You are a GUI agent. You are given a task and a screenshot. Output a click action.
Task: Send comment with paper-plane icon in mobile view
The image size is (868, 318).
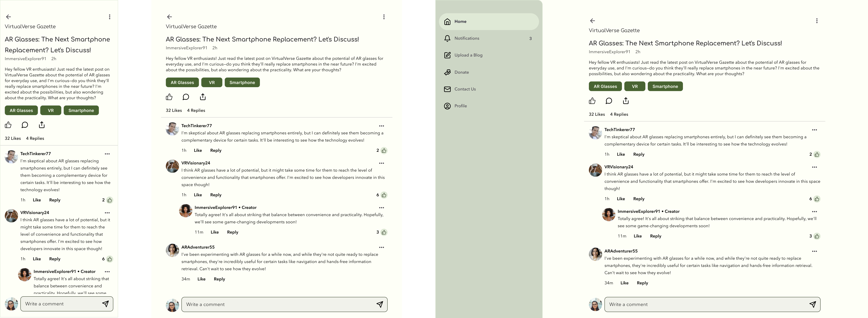click(x=105, y=304)
